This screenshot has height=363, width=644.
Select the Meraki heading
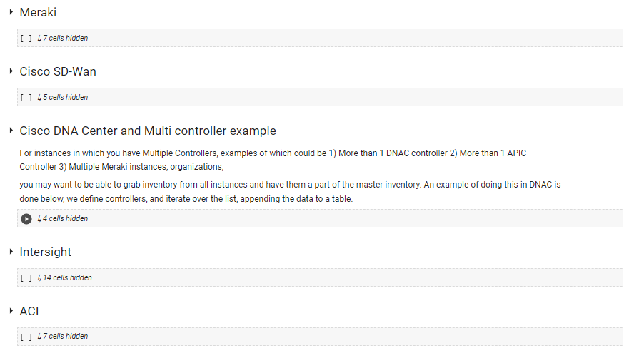coord(38,12)
